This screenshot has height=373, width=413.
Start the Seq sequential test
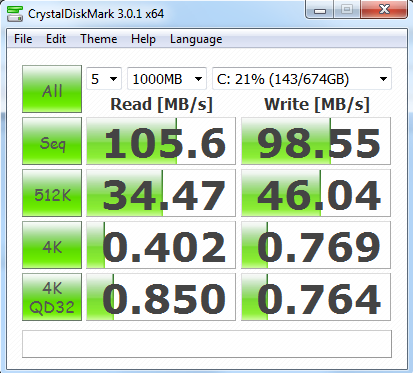pos(52,141)
